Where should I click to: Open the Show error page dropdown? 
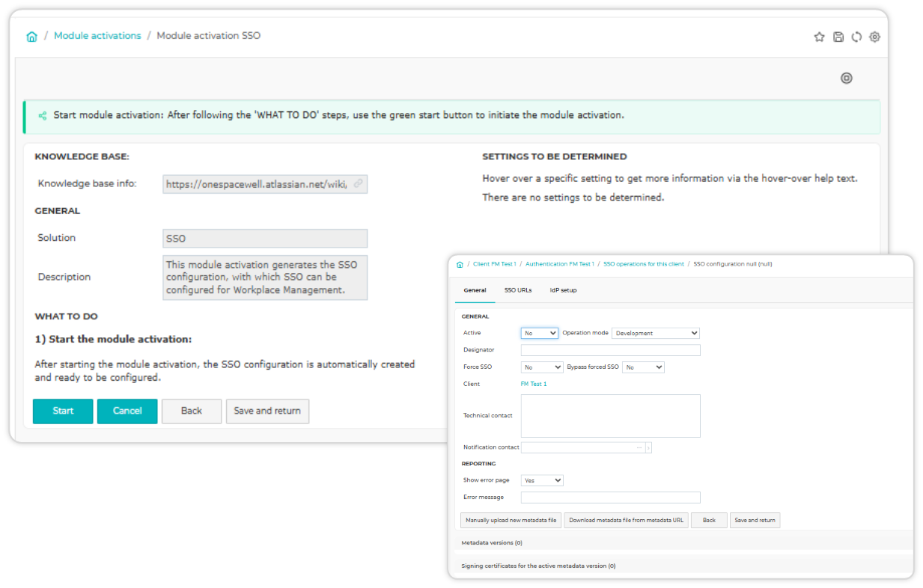[x=542, y=480]
